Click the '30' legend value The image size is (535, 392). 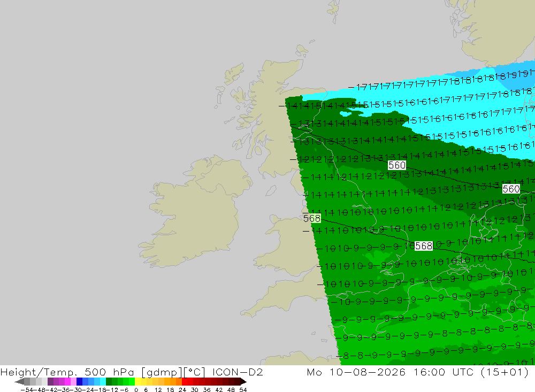[x=195, y=390]
